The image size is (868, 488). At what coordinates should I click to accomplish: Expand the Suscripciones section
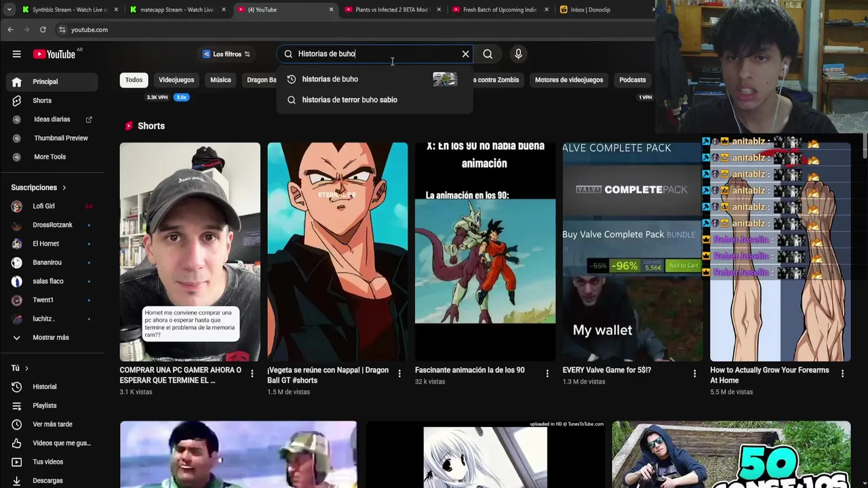click(39, 188)
